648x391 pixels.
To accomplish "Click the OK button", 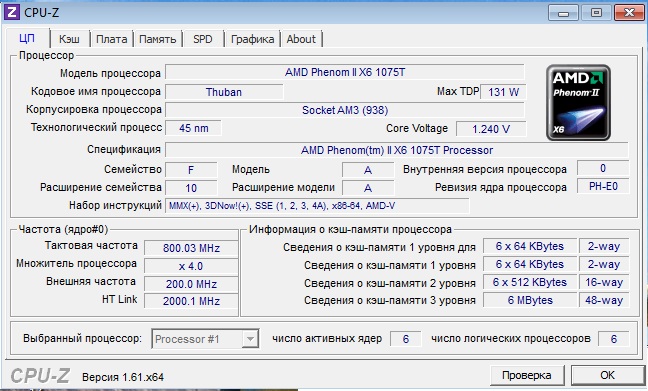I will tap(607, 375).
